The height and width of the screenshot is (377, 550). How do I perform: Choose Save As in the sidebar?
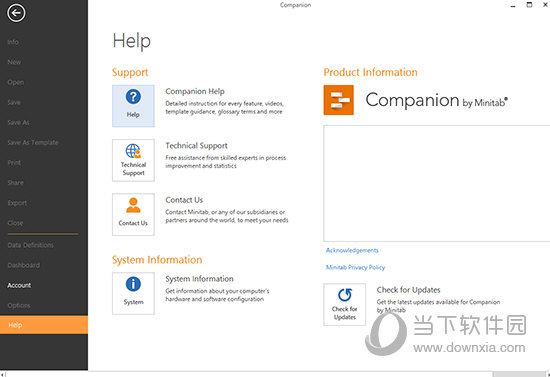(x=18, y=122)
